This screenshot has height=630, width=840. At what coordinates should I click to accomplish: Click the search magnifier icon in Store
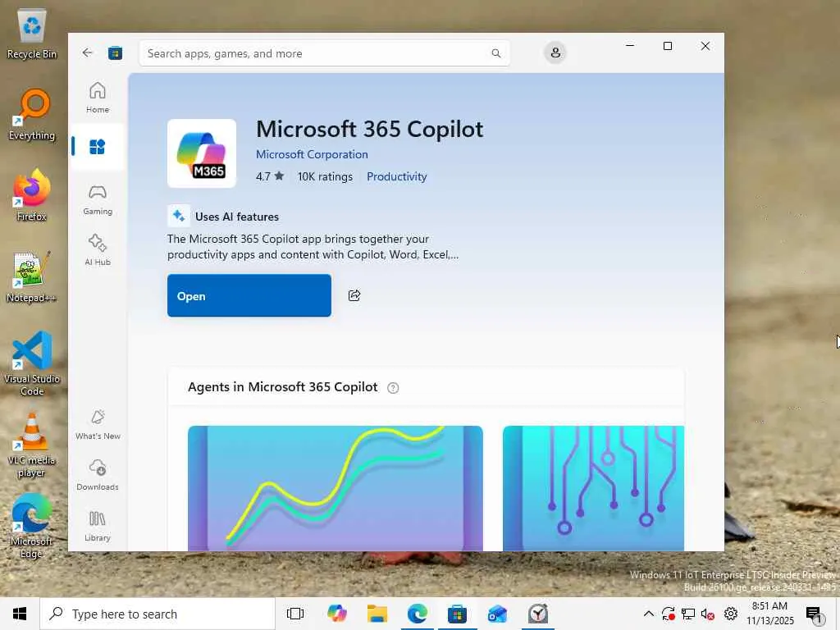[x=496, y=53]
